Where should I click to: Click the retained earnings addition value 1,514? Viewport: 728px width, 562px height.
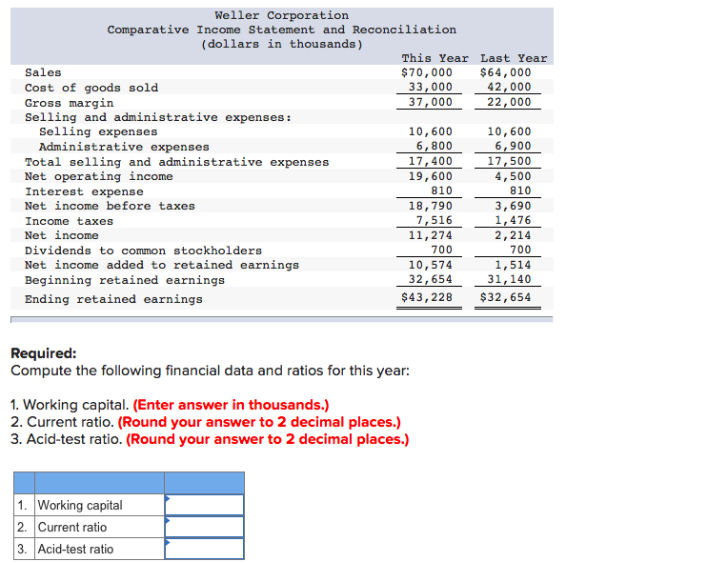513,265
